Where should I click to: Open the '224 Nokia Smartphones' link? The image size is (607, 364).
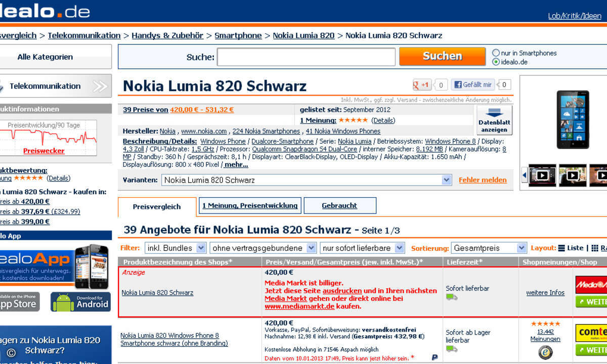(266, 131)
